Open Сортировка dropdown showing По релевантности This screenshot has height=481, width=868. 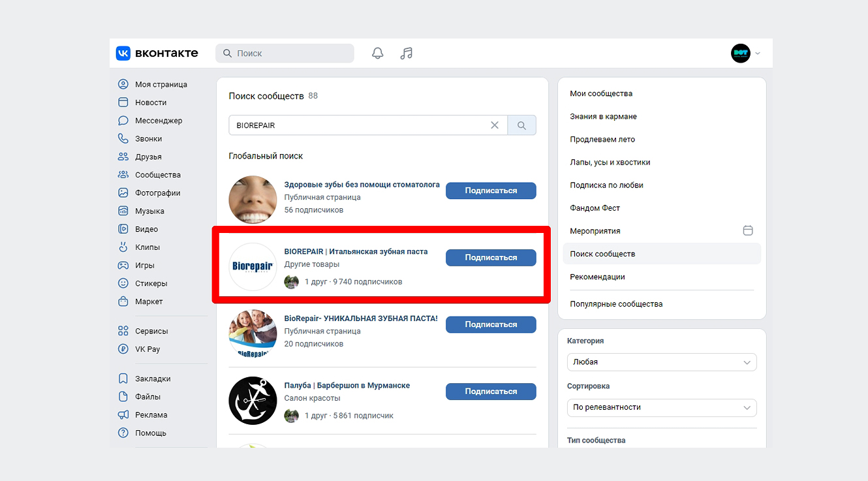point(662,407)
